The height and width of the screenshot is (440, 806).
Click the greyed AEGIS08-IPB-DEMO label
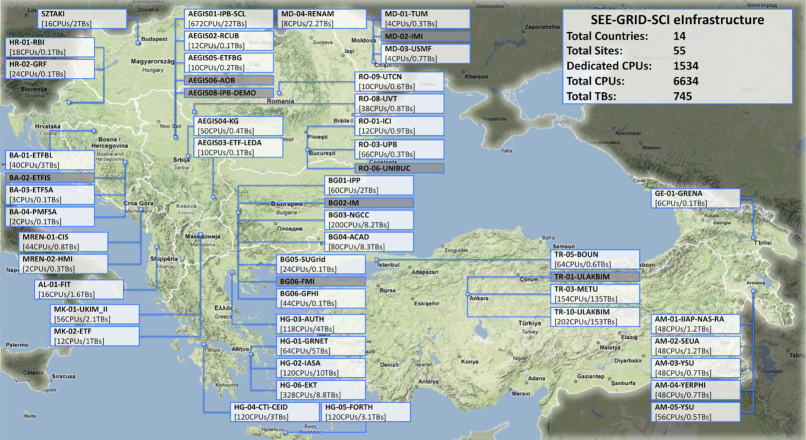click(x=229, y=93)
